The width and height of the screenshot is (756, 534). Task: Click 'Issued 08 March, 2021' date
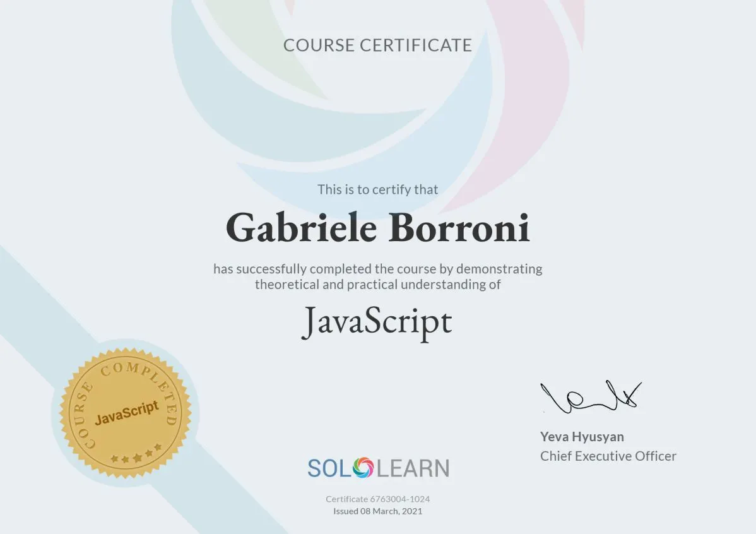pyautogui.click(x=377, y=511)
